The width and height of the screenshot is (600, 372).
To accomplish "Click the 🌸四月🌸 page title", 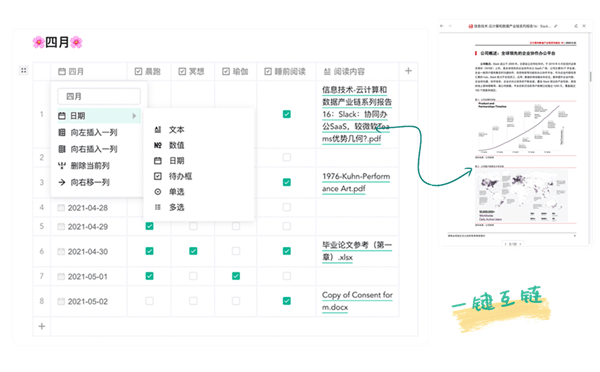I will [57, 42].
